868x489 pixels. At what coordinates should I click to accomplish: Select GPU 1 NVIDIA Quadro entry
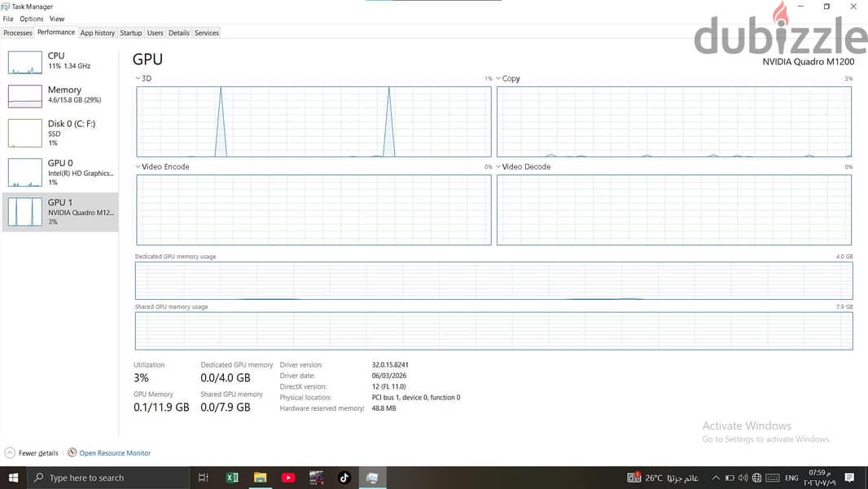point(59,212)
